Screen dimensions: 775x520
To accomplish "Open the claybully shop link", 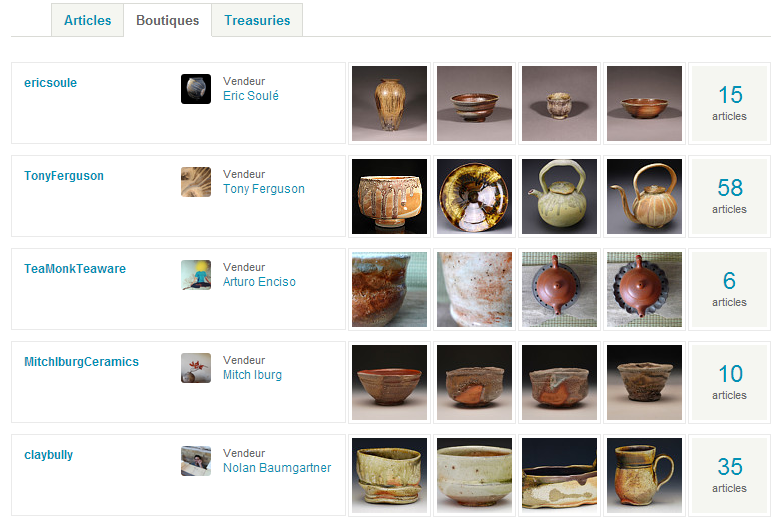I will 48,455.
